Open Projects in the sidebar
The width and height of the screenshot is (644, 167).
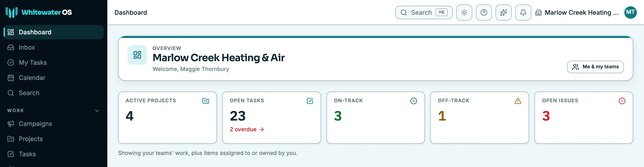pos(53,139)
